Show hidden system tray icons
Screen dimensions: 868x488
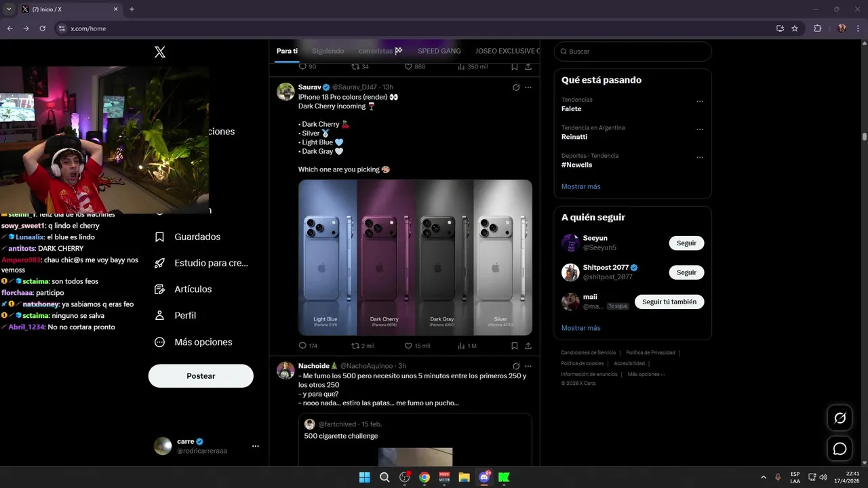[764, 477]
